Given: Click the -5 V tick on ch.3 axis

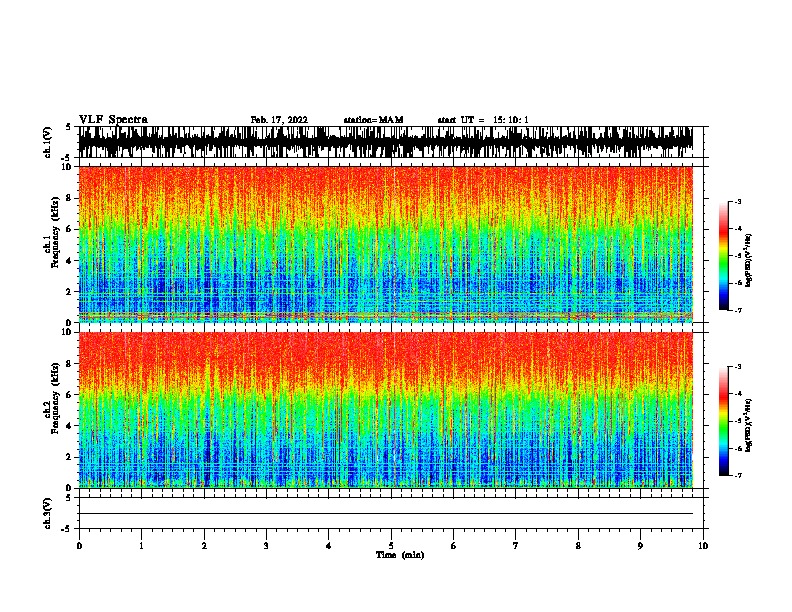Looking at the screenshot, I should 66,529.
